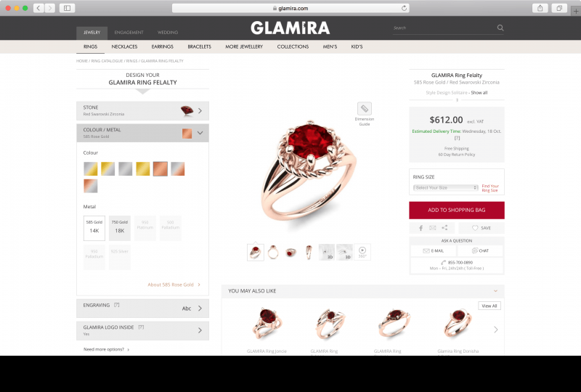Click the search magnifier icon

500,28
